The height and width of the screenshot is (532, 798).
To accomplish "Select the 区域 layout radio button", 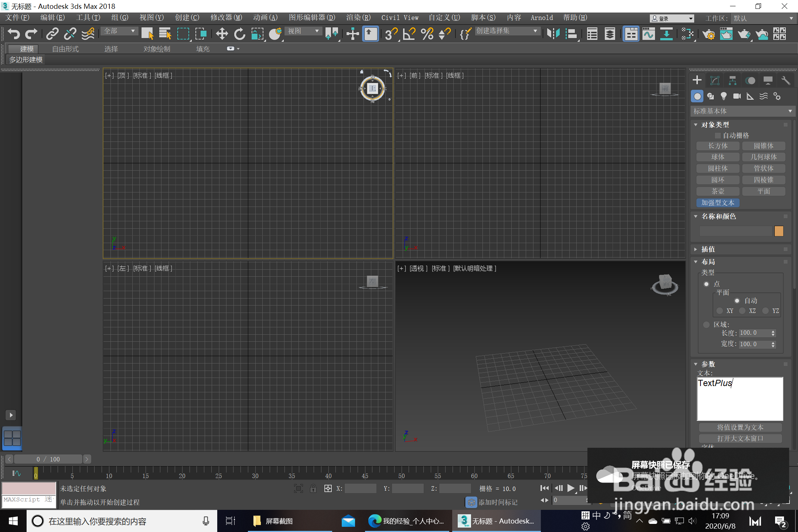I will point(706,324).
